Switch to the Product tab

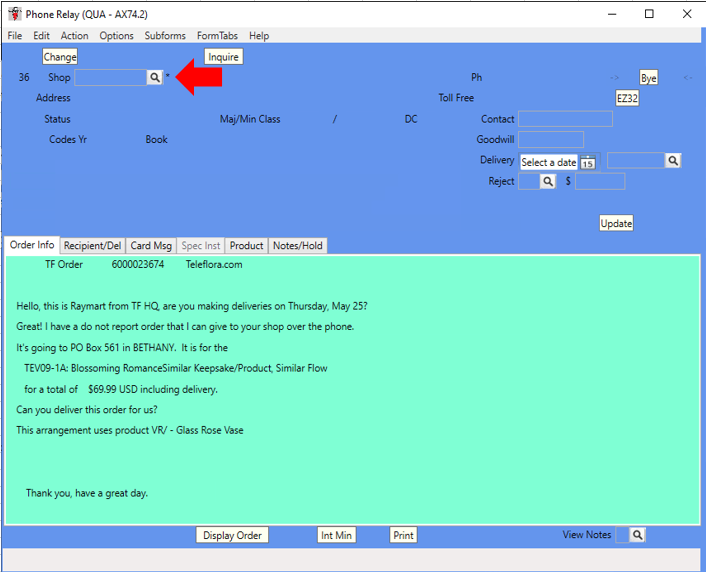point(246,245)
